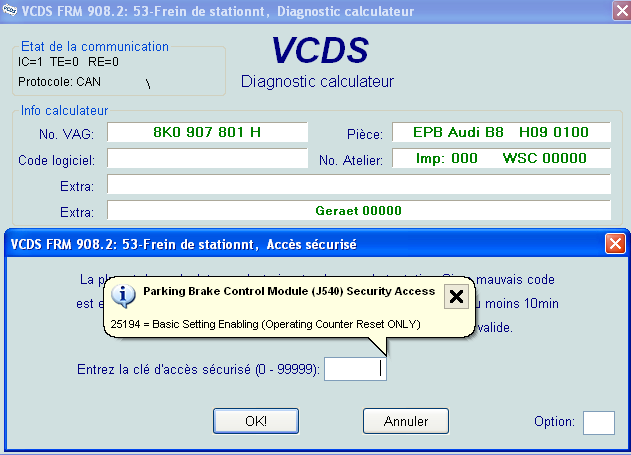Focus the secure access key input field
The image size is (631, 455).
[x=355, y=369]
